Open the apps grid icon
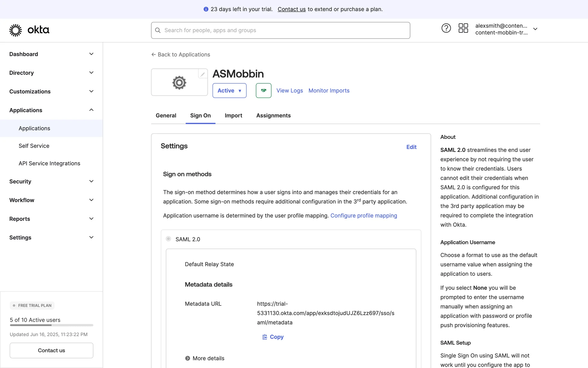588x368 pixels. click(463, 28)
